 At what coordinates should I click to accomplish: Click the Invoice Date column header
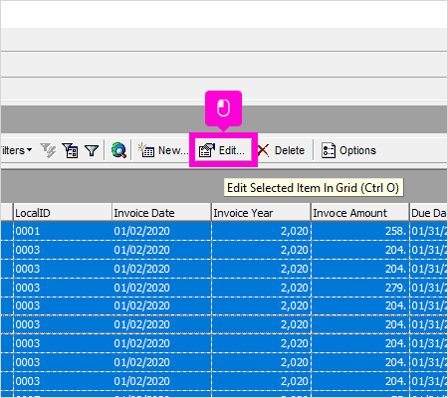pos(162,213)
